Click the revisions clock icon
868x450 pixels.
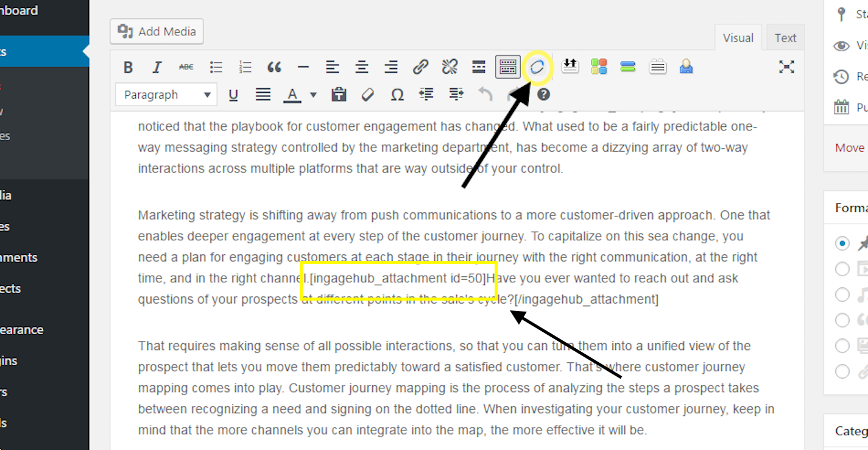841,77
